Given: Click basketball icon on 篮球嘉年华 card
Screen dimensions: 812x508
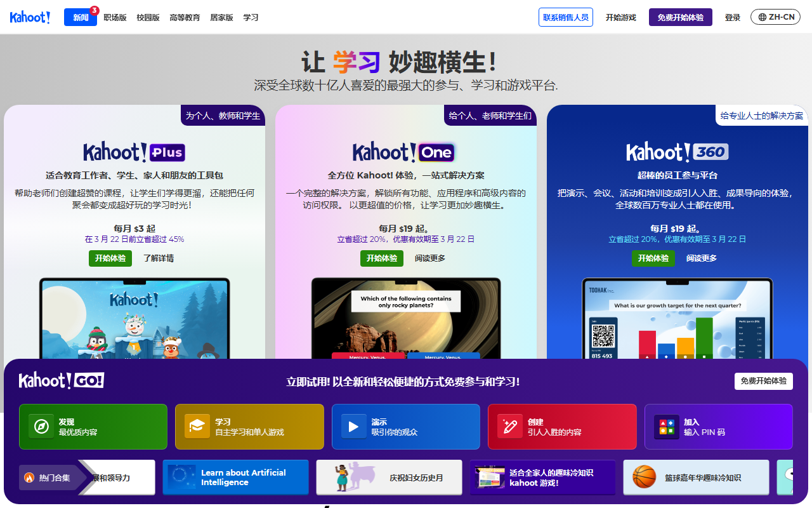Looking at the screenshot, I should (644, 477).
